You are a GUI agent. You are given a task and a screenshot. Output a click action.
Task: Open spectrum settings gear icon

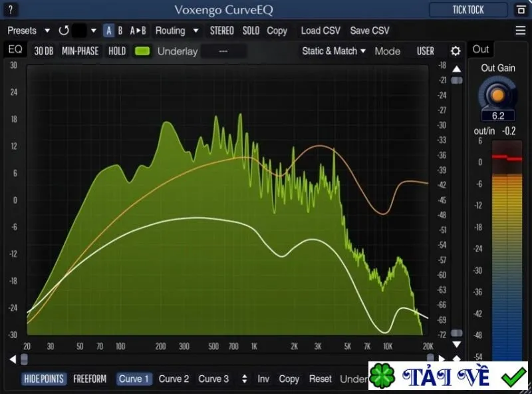pyautogui.click(x=456, y=51)
